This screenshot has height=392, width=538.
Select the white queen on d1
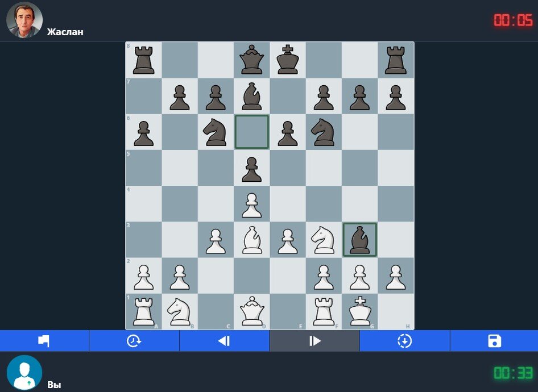[252, 311]
